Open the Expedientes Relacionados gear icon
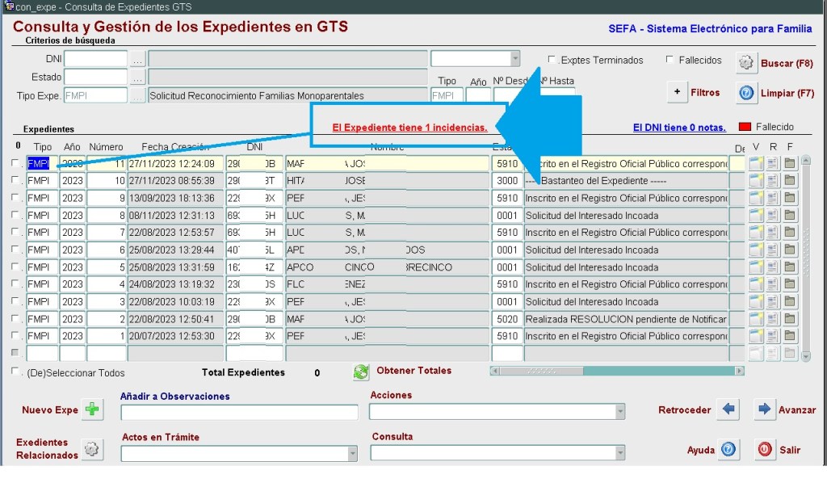This screenshot has height=504, width=827. point(93,449)
